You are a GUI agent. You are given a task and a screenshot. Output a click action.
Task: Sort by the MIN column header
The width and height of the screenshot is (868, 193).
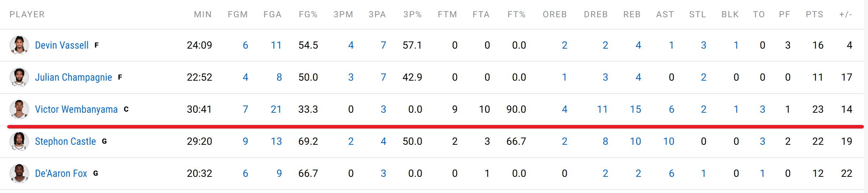coord(203,14)
